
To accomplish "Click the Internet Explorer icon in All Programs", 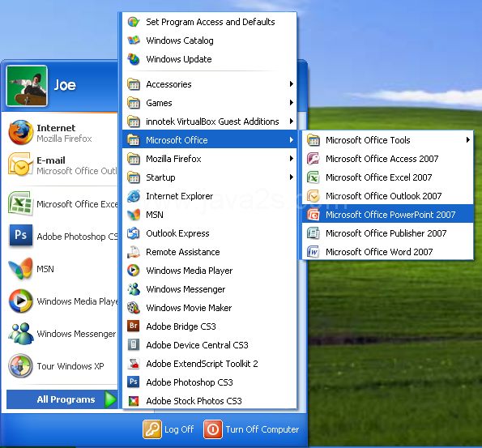I will tap(134, 196).
